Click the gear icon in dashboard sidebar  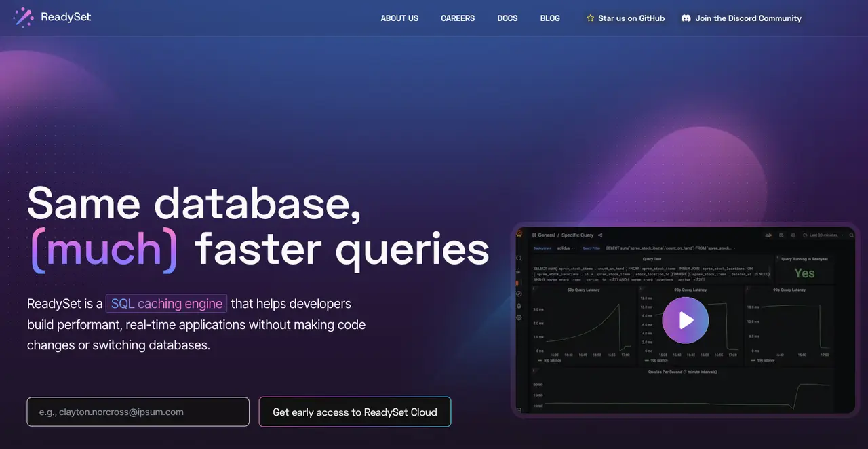(x=519, y=317)
